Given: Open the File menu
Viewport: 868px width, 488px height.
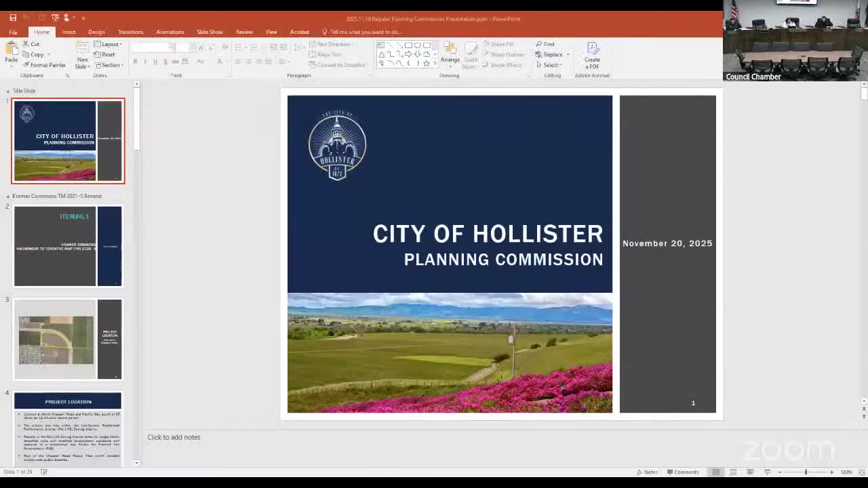Looking at the screenshot, I should (14, 32).
